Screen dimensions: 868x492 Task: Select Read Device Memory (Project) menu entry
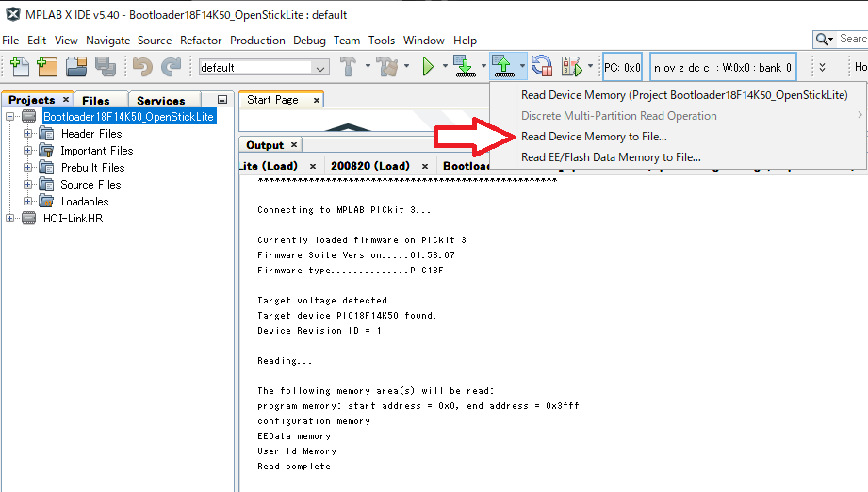coord(684,95)
